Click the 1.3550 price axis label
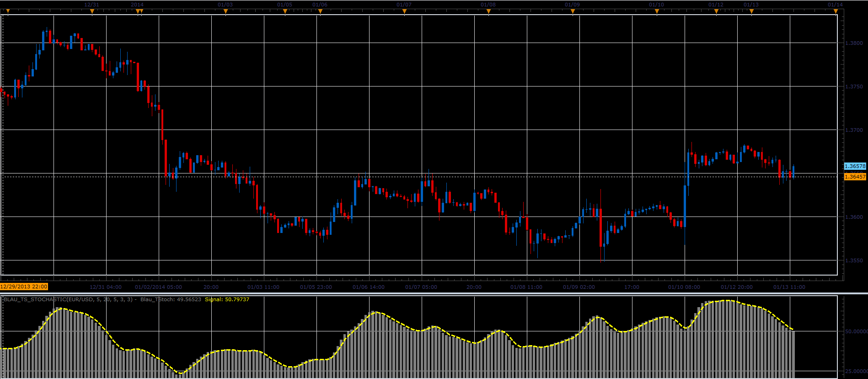 click(854, 260)
